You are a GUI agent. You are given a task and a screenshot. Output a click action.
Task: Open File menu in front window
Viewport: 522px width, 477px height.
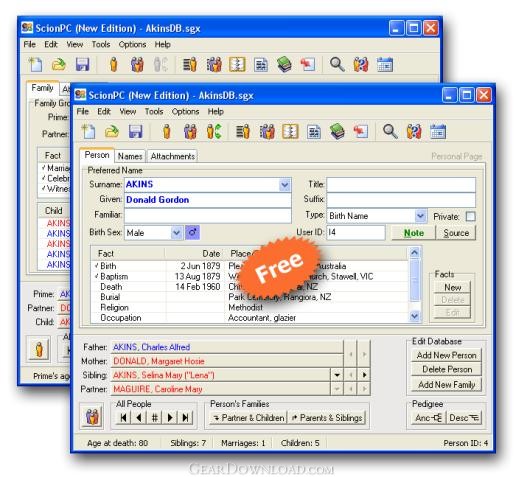coord(83,112)
